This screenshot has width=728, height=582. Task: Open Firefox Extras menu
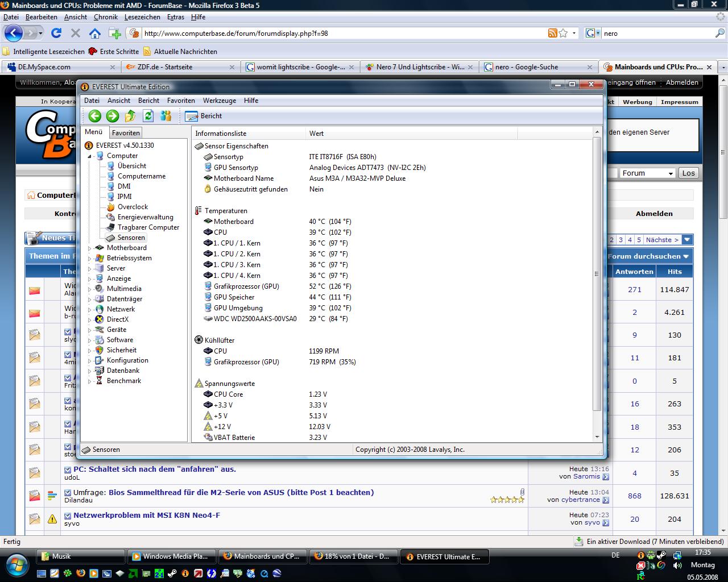click(175, 17)
